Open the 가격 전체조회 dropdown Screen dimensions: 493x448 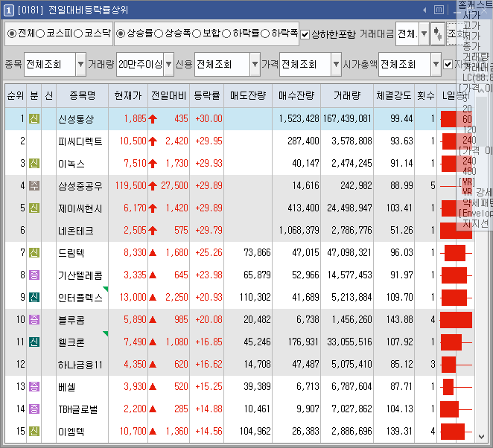coord(336,65)
